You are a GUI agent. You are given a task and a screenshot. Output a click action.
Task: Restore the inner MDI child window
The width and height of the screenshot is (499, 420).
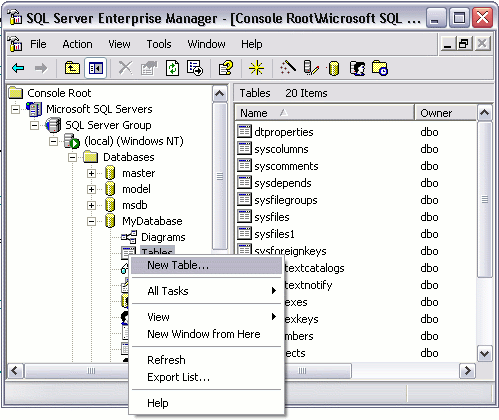tap(463, 44)
